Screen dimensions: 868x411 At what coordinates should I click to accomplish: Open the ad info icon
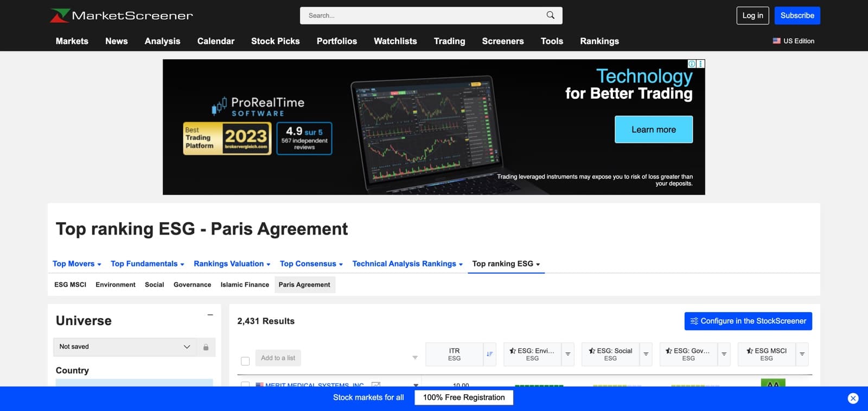(x=692, y=64)
